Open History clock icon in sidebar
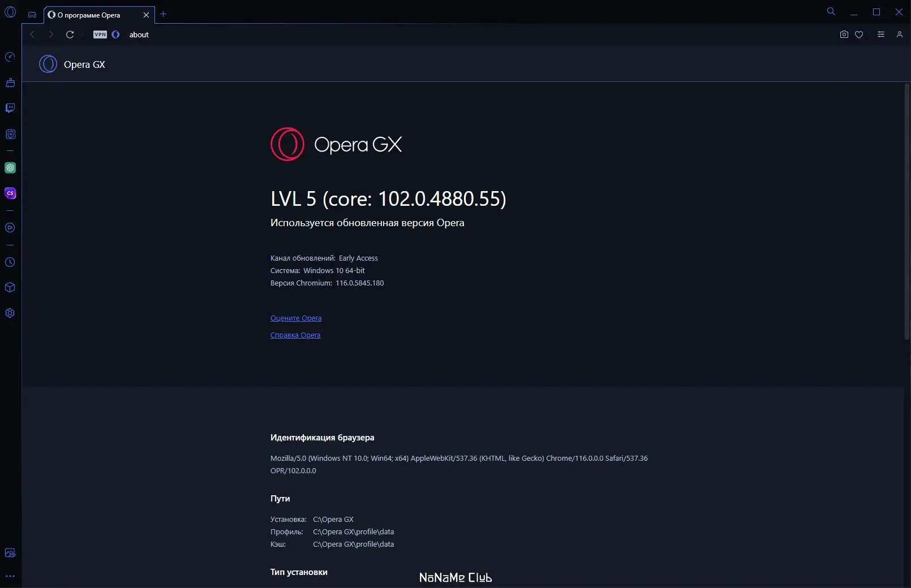The height and width of the screenshot is (588, 911). [10, 262]
